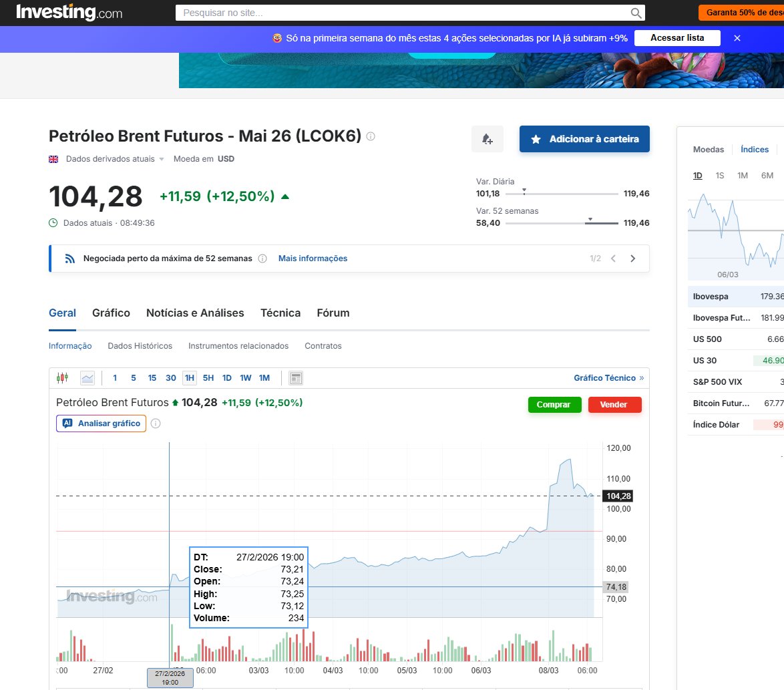Open the Gráfico Técnico link
Viewport: 784px width, 690px height.
608,378
